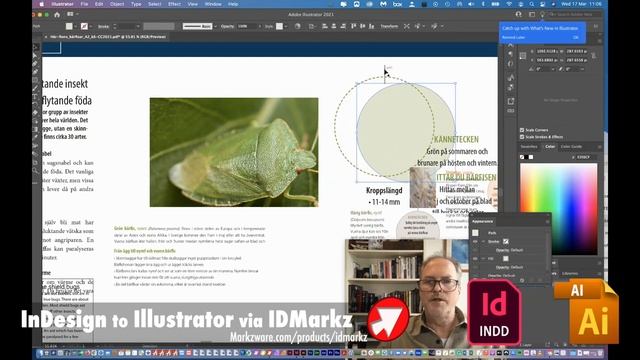This screenshot has width=640, height=360.
Task: Toggle Fill visibility eye in Appearance panel
Action: pos(475,258)
